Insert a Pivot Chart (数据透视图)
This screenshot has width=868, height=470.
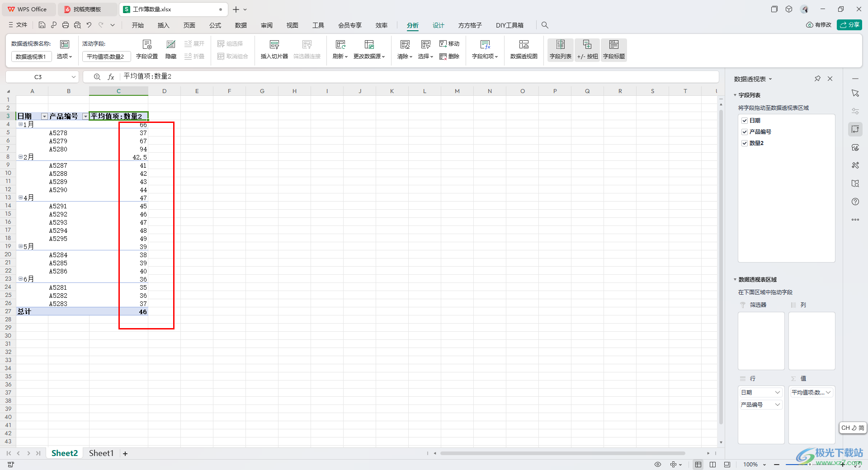[x=524, y=50]
